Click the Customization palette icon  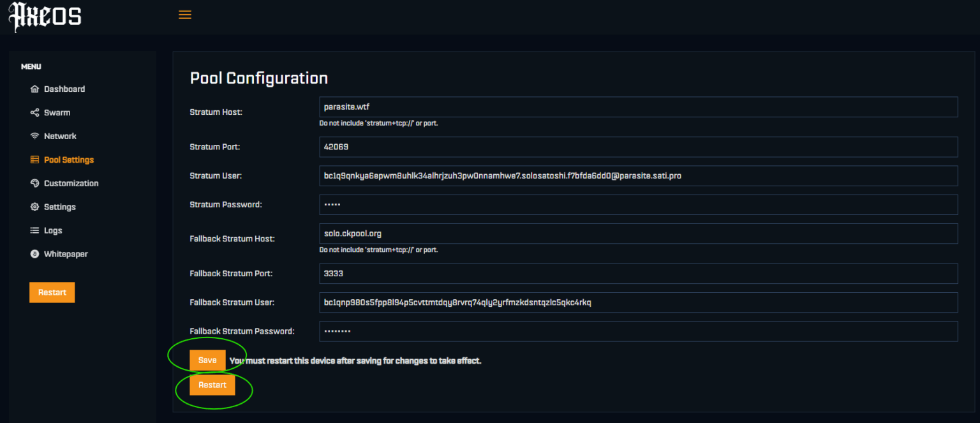coord(34,184)
